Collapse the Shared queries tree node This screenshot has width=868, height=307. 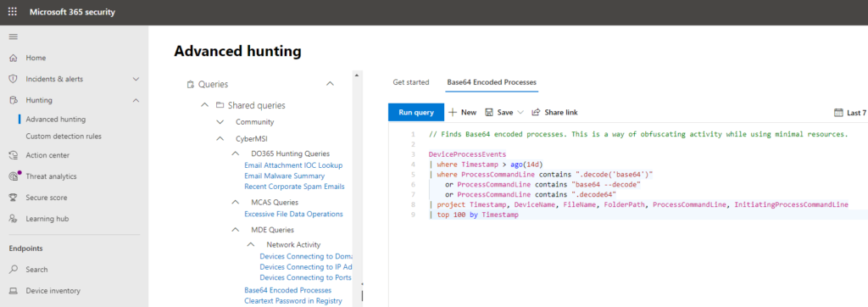point(204,104)
